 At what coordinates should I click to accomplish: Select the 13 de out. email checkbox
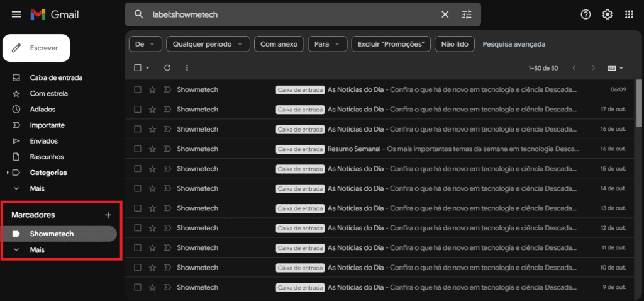(x=138, y=208)
